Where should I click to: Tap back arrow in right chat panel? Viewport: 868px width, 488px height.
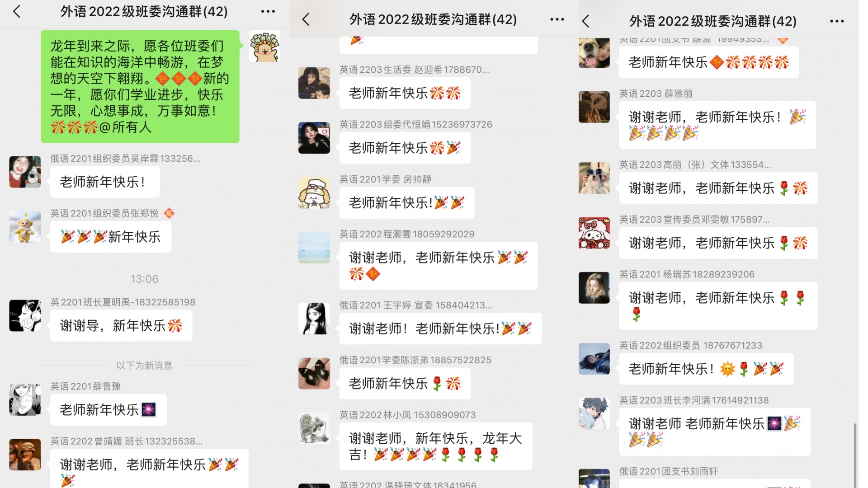click(x=586, y=21)
